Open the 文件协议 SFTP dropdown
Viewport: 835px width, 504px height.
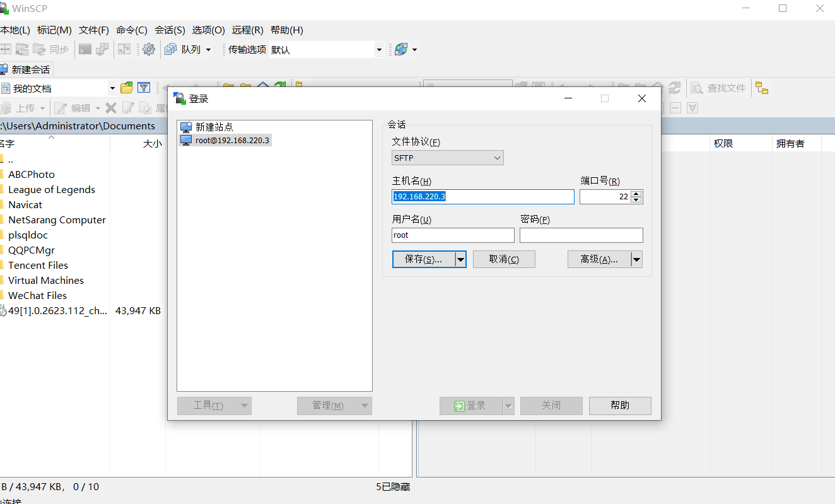(448, 158)
